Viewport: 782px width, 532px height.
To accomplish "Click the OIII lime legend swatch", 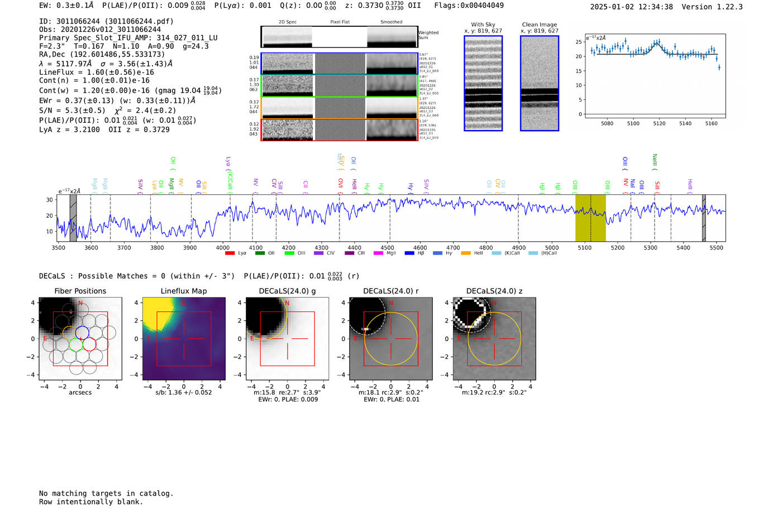I will pyautogui.click(x=289, y=253).
